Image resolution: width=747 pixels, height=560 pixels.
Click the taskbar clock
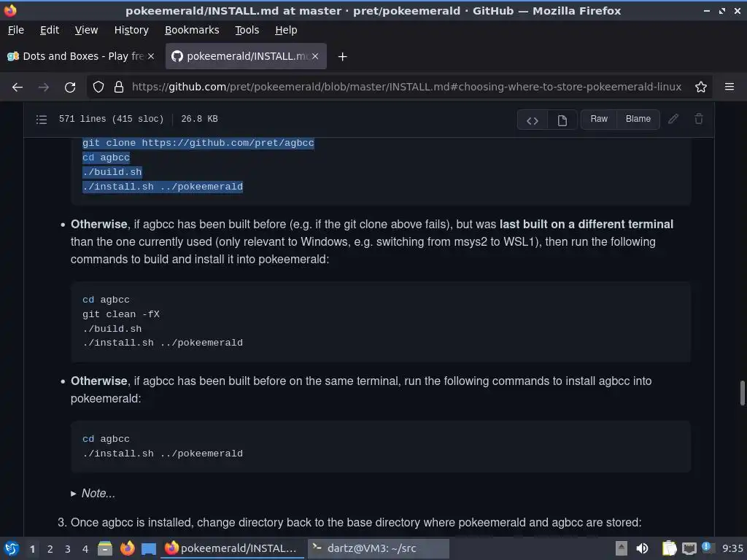[x=732, y=548]
